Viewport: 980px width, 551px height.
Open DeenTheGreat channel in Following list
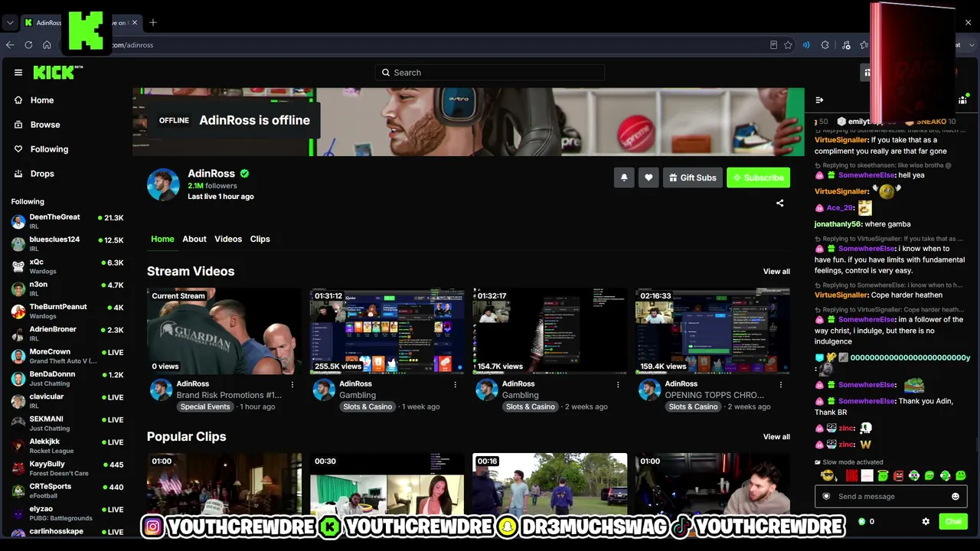click(x=67, y=222)
